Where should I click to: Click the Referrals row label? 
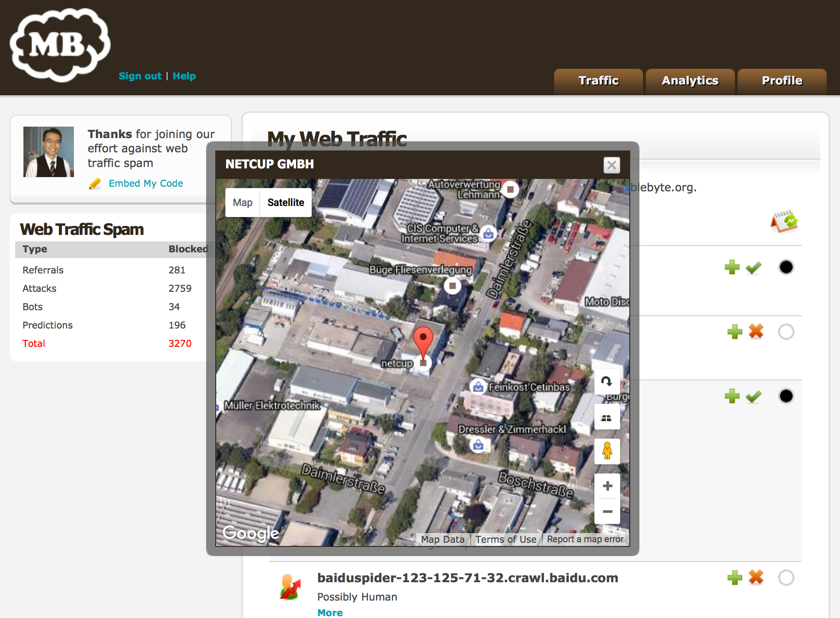point(43,270)
